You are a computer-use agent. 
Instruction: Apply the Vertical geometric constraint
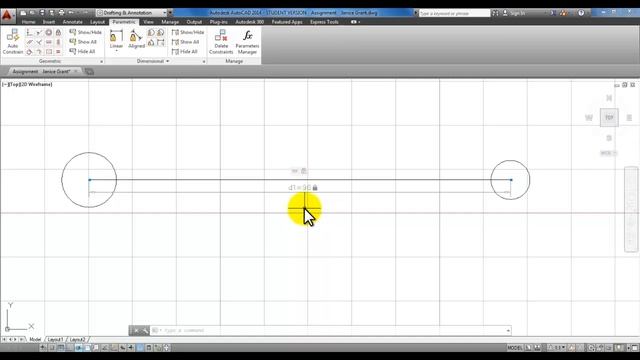(58, 42)
